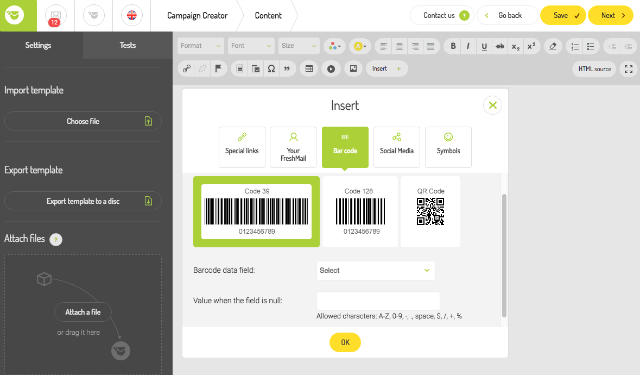This screenshot has width=640, height=375.
Task: Toggle italic formatting
Action: click(468, 47)
